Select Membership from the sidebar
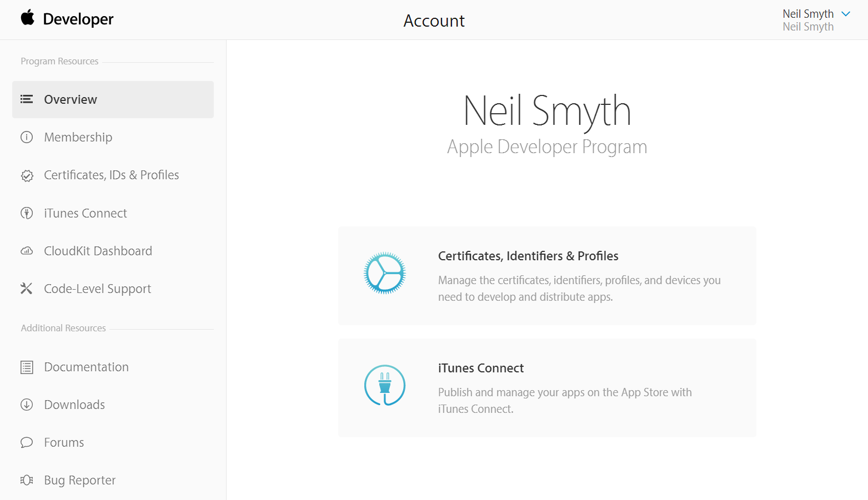Image resolution: width=868 pixels, height=500 pixels. click(x=78, y=137)
